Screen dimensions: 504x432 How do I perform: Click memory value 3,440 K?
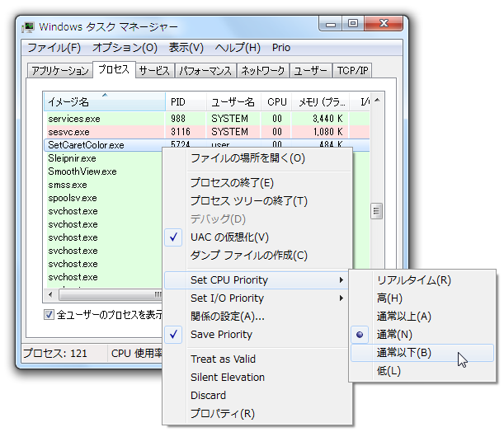[x=327, y=119]
